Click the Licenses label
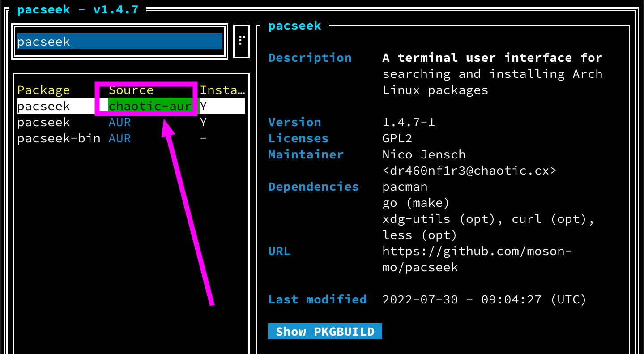Viewport: 644px width, 354px height. point(299,138)
